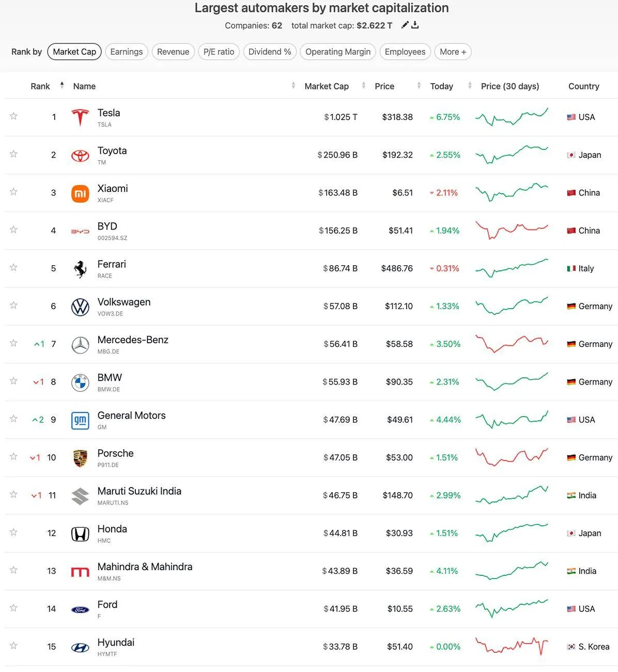Click Tesla's 30-day price sparkline
Viewport: 618px width, 672px height.
(x=512, y=117)
